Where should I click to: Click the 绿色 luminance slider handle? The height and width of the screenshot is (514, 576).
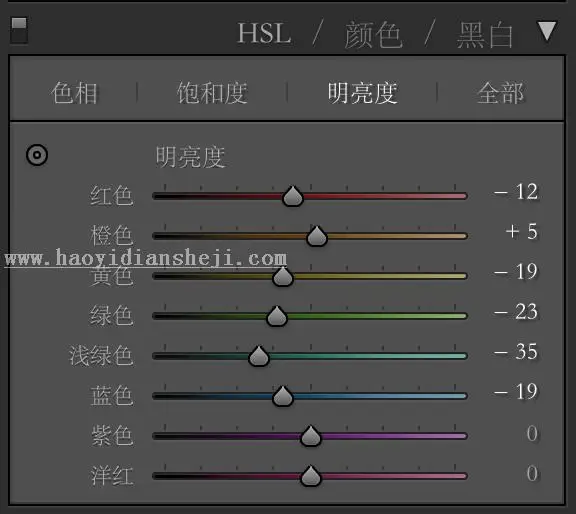(277, 316)
